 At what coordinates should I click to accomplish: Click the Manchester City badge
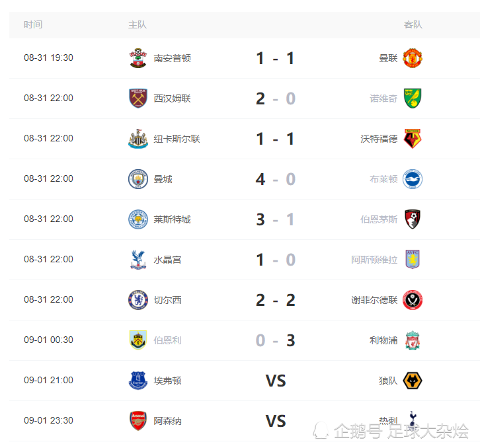coord(138,179)
